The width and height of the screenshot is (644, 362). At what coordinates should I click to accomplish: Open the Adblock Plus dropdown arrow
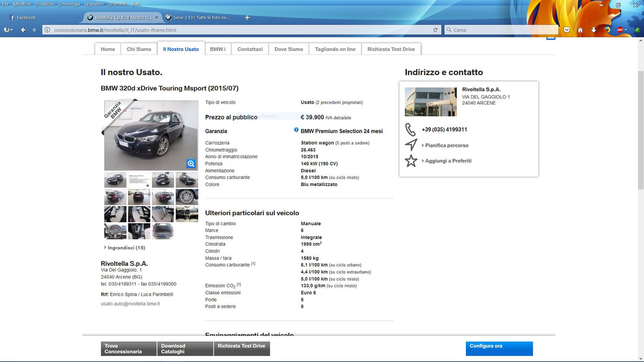tap(626, 30)
